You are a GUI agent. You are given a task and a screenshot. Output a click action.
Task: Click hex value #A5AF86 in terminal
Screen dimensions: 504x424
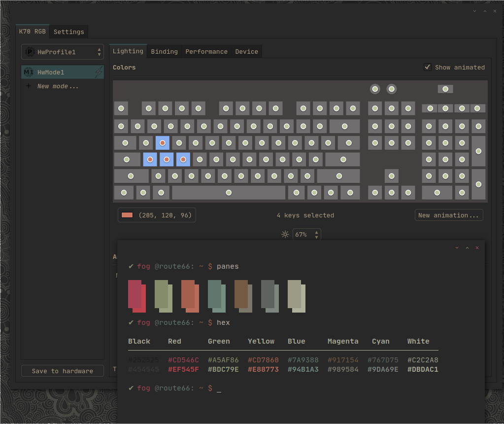coord(223,360)
